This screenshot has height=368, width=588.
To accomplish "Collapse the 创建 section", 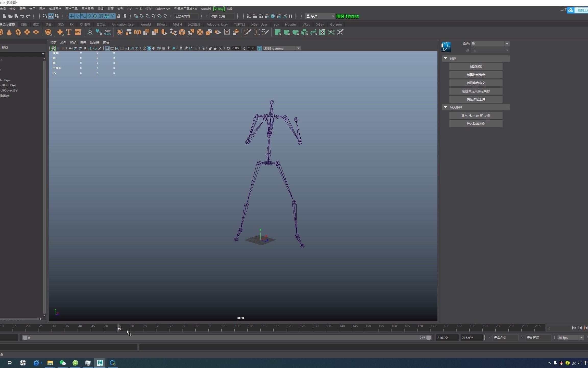I will point(446,59).
